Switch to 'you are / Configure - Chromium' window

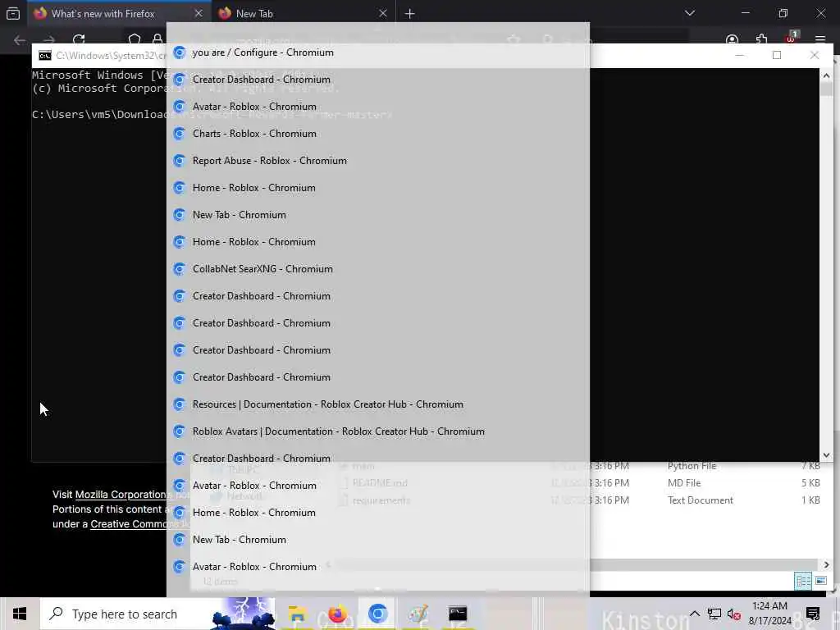pos(377,52)
